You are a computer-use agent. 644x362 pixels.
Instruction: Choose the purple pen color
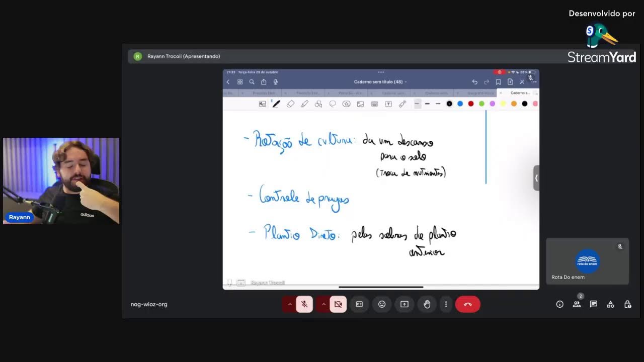493,104
